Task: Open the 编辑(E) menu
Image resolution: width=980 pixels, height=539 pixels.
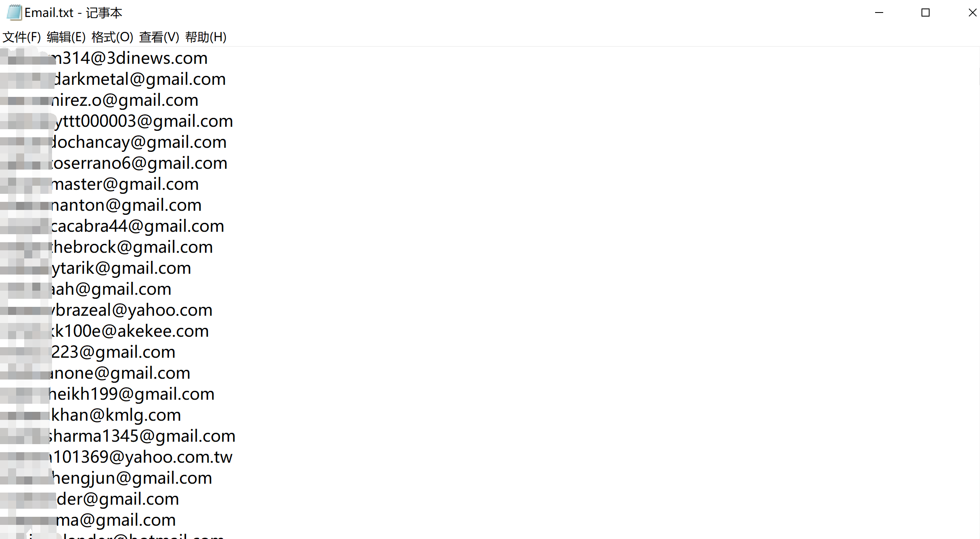Action: (x=66, y=37)
